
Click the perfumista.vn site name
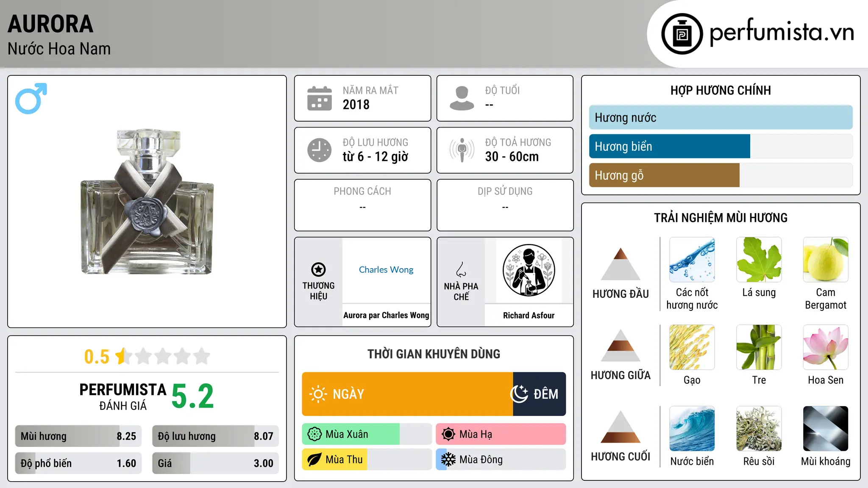782,32
